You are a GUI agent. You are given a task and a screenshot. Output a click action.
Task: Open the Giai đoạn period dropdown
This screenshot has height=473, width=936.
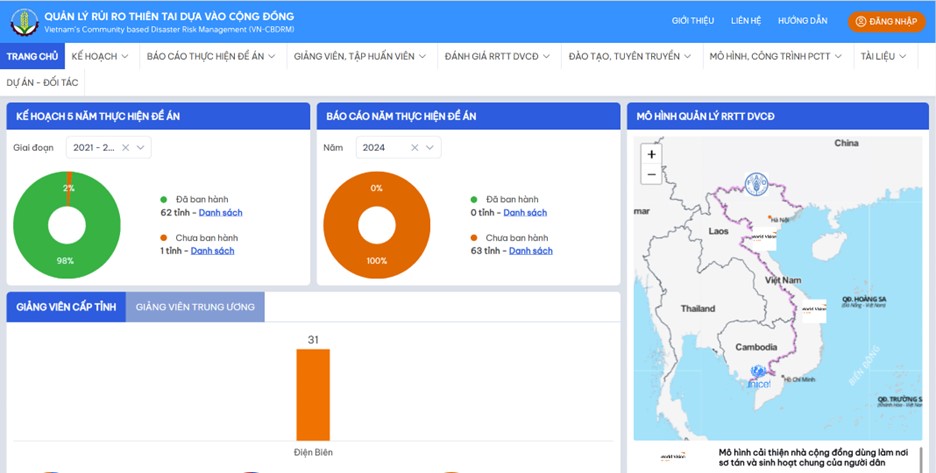(141, 148)
